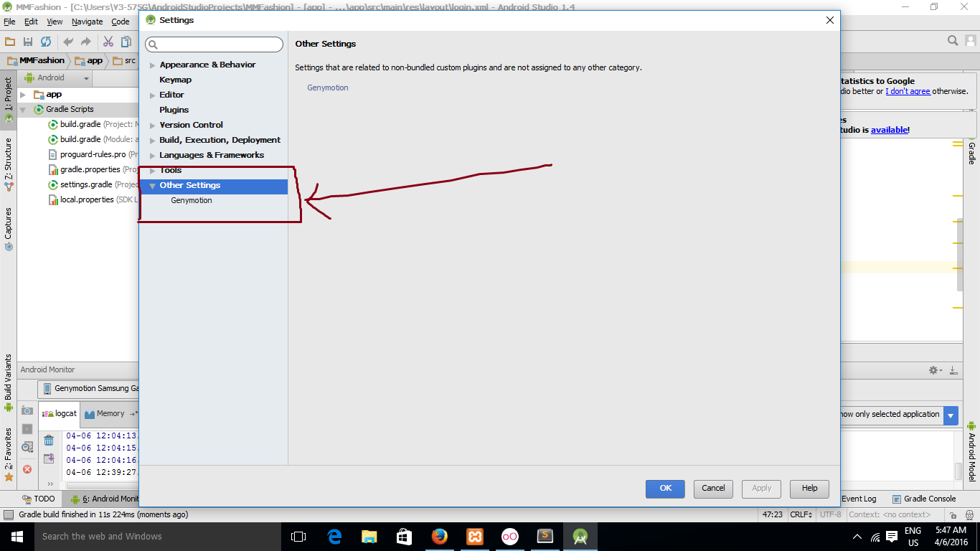Open the CRLF line separator selector

(x=801, y=514)
